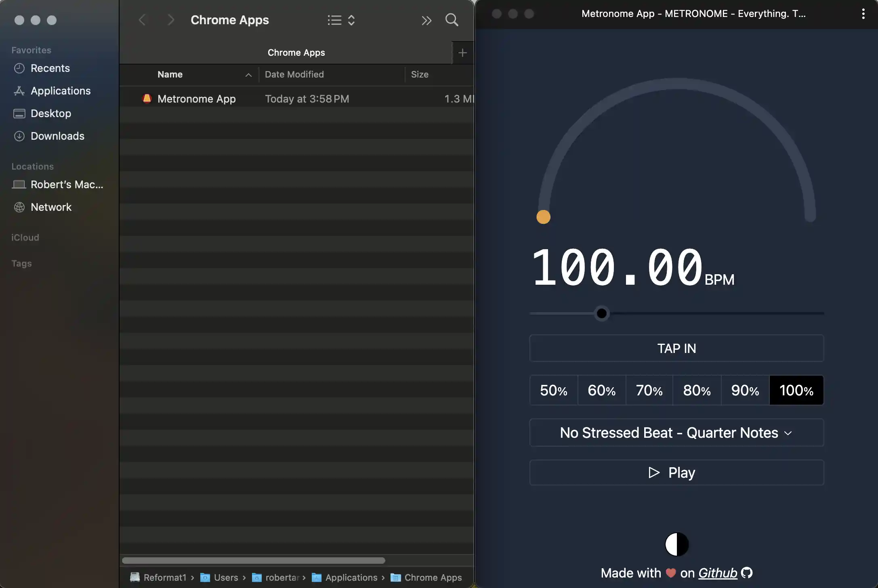878x588 pixels.
Task: Click the list view options icon
Action: 334,20
